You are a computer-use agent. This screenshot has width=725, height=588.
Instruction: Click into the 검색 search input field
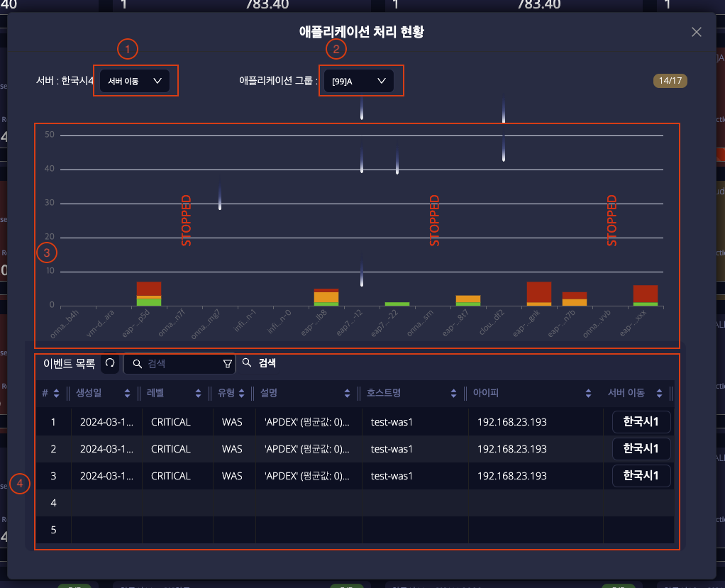[181, 364]
